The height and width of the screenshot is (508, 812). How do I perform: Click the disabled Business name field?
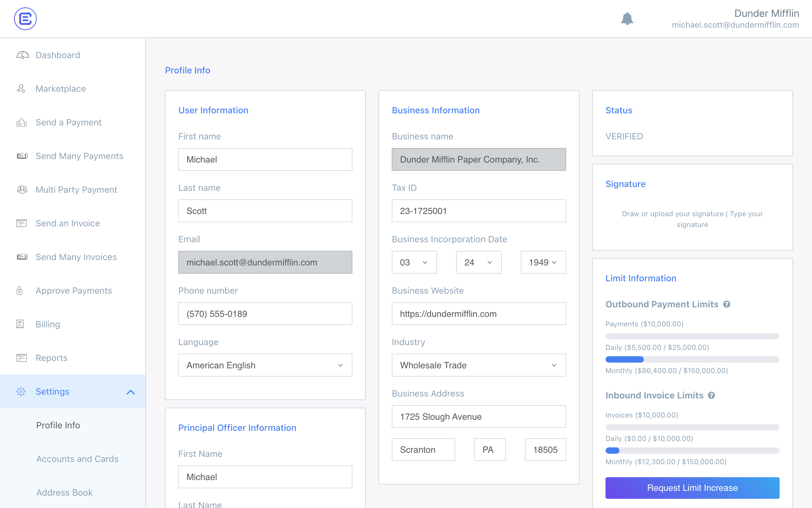pos(478,160)
